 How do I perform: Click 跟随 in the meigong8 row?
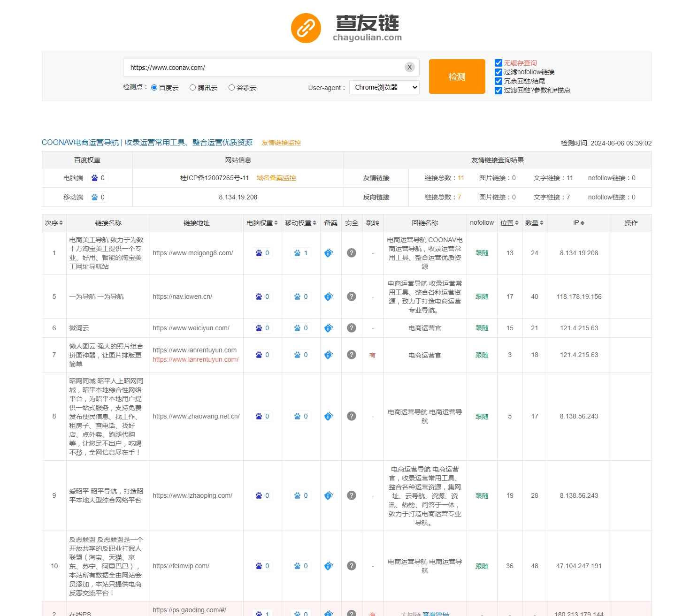click(482, 253)
